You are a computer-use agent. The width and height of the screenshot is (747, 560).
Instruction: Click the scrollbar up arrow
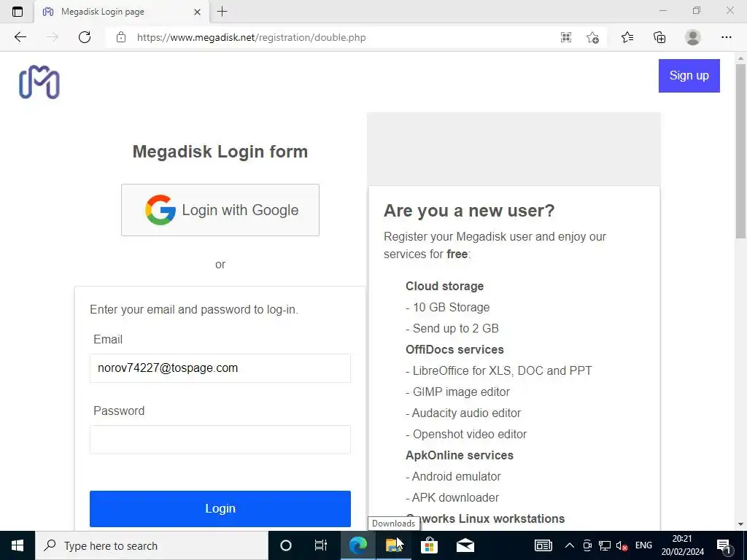pyautogui.click(x=740, y=58)
